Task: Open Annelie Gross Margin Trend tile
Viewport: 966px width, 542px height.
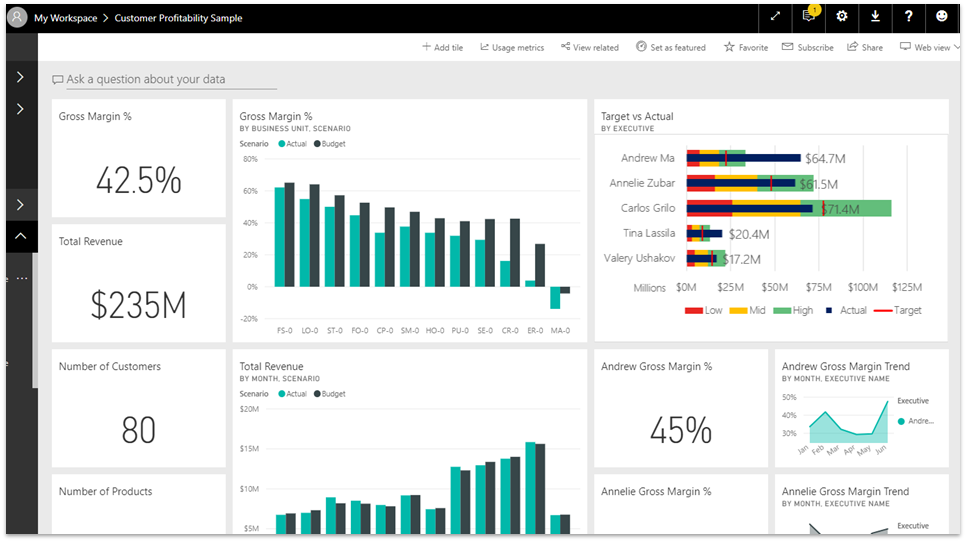Action: click(x=861, y=504)
